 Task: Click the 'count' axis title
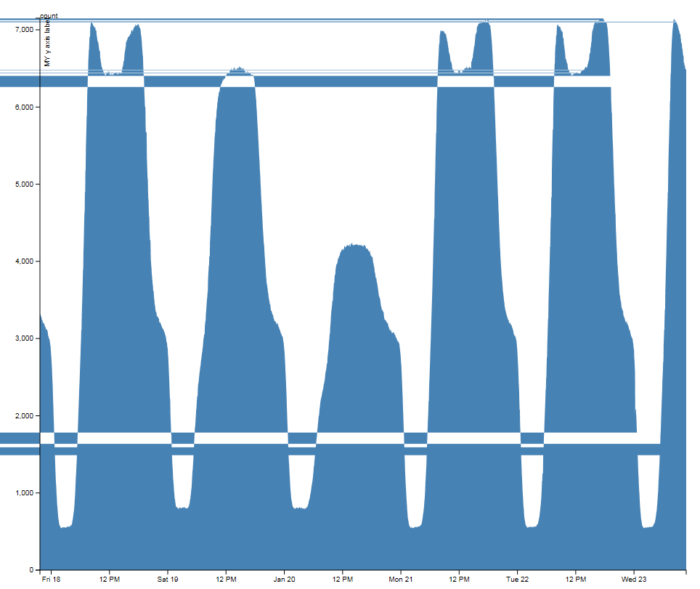click(49, 16)
